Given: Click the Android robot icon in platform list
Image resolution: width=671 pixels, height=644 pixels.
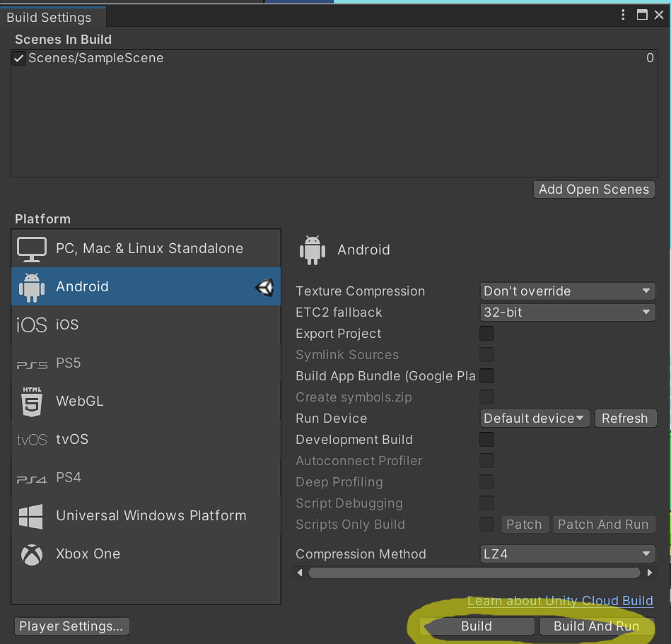Looking at the screenshot, I should (32, 287).
